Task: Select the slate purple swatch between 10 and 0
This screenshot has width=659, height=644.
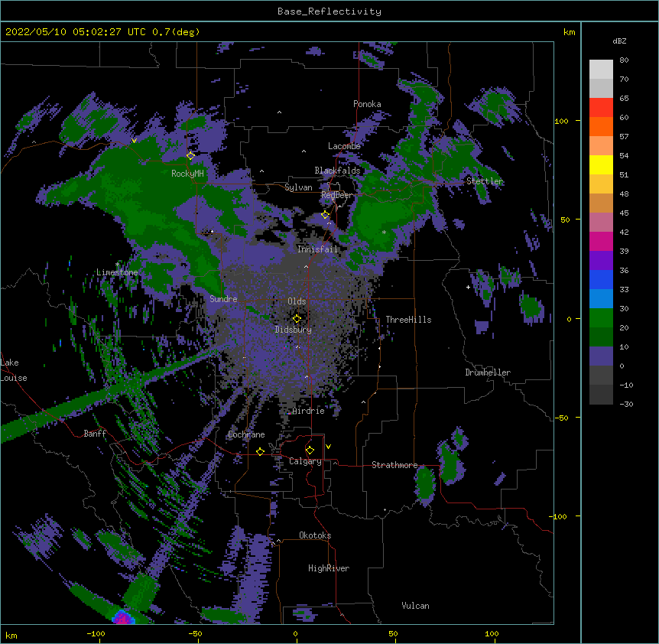Action: pyautogui.click(x=601, y=356)
